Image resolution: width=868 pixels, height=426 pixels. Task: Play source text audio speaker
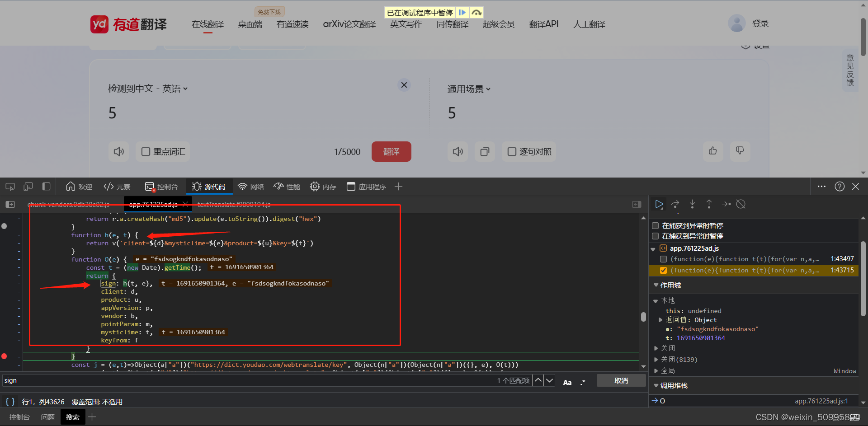(x=119, y=152)
